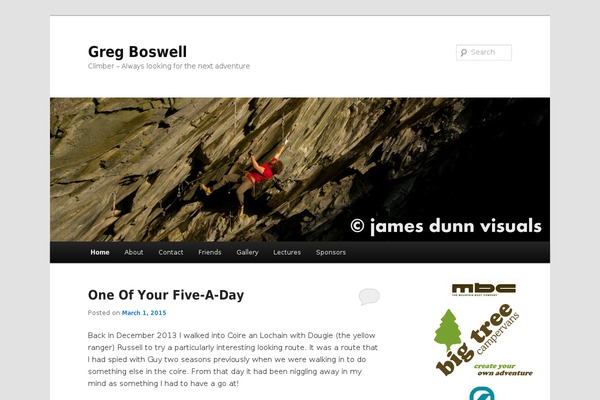600x400 pixels.
Task: Go to the Home menu item
Action: [x=100, y=252]
